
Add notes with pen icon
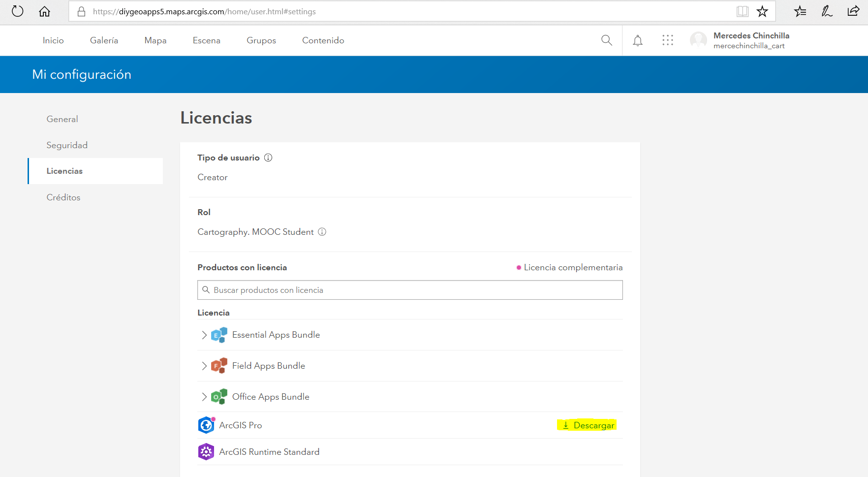coord(827,11)
